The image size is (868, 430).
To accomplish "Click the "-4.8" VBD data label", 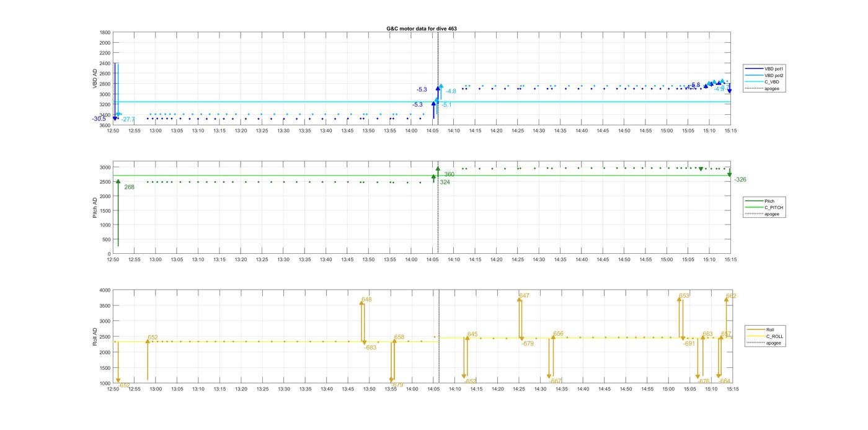I will (x=451, y=91).
